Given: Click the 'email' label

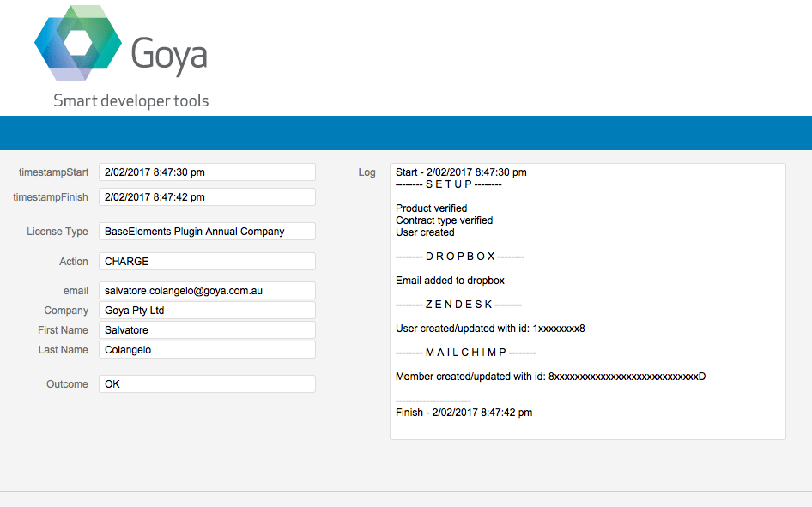Looking at the screenshot, I should 76,291.
